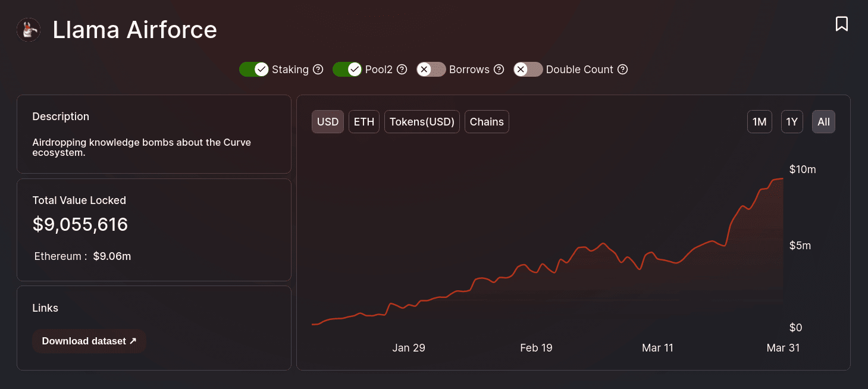Select the USD chart view
Screen dimensions: 868x389
pyautogui.click(x=328, y=122)
